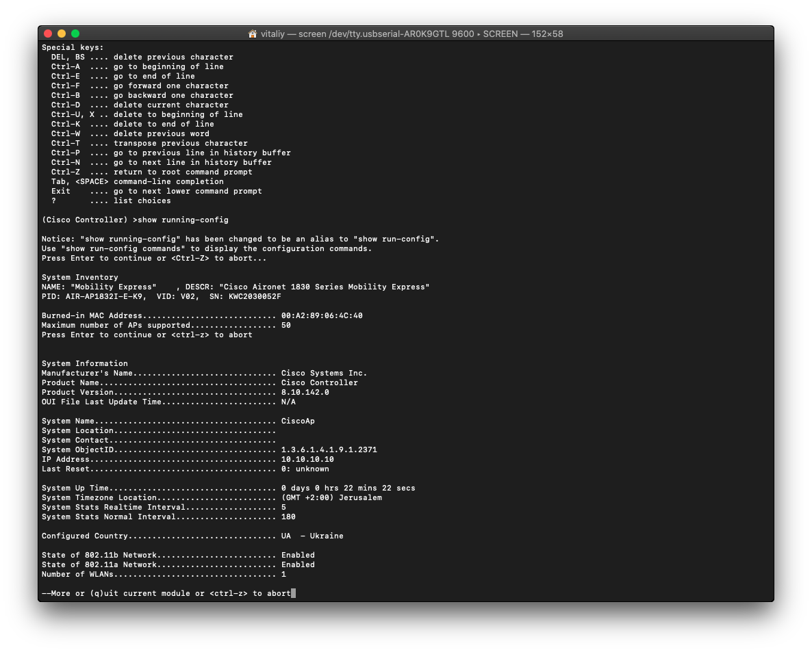Click the timezone value '(GMT +2:00) Jerusalem'

[x=331, y=498]
